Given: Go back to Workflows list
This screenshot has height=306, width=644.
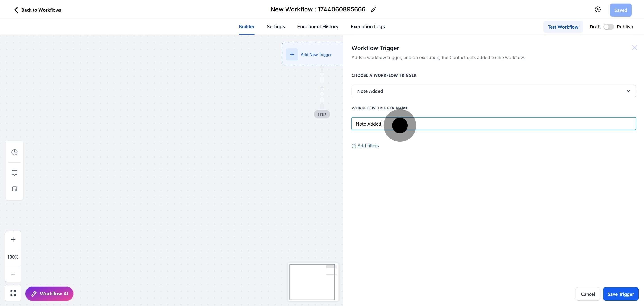Looking at the screenshot, I should 37,10.
